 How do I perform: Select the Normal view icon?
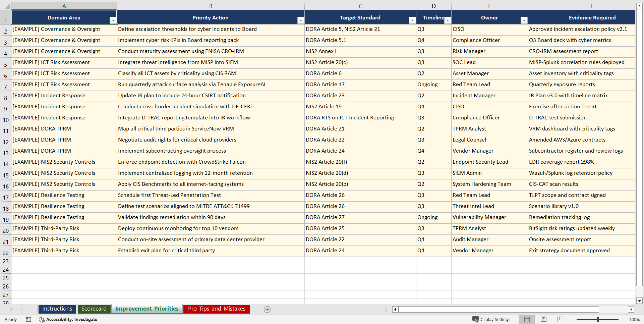tap(527, 319)
